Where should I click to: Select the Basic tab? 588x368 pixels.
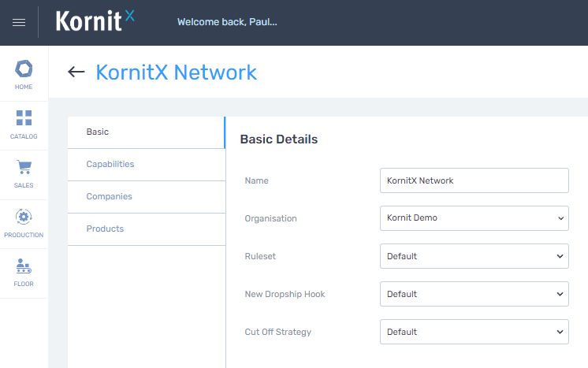pyautogui.click(x=147, y=132)
